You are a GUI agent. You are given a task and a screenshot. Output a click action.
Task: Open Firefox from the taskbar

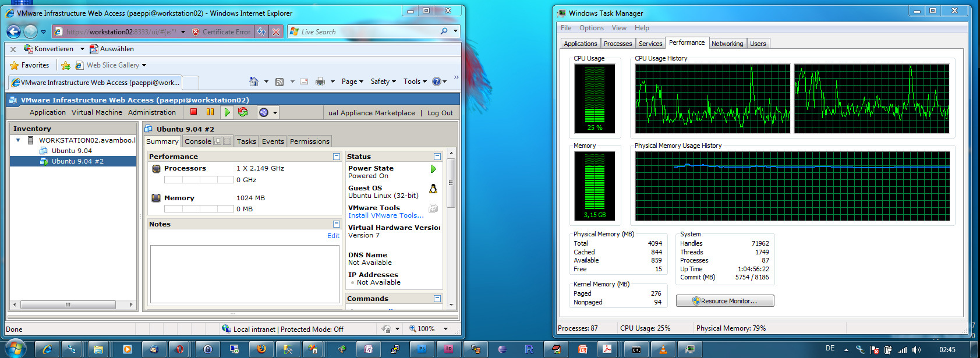pos(262,349)
